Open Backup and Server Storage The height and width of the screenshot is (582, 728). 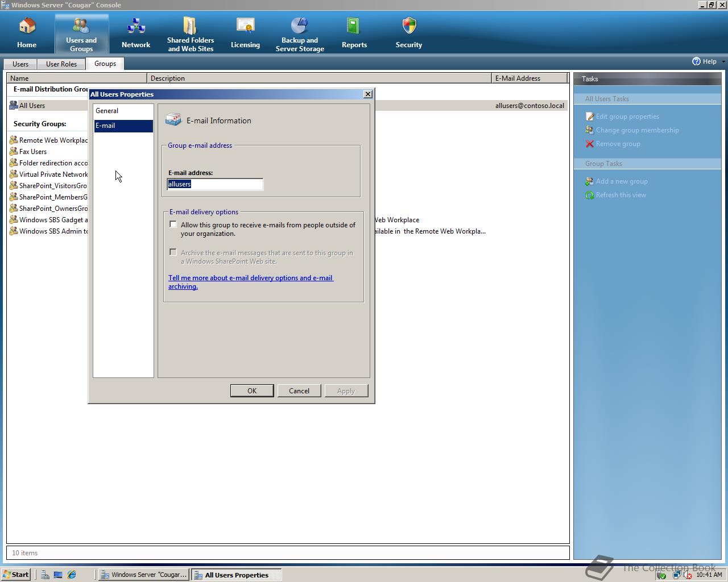click(x=300, y=26)
